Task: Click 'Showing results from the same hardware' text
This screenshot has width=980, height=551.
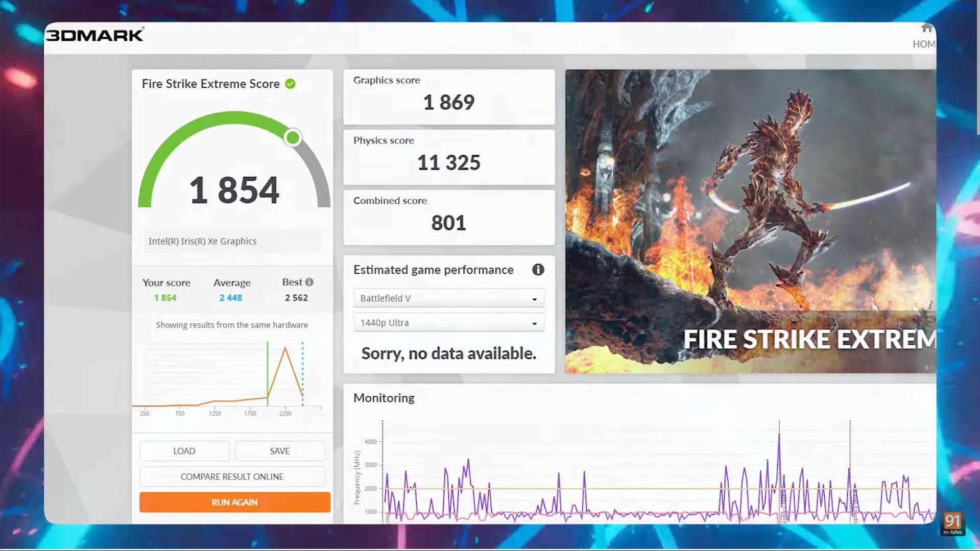Action: (232, 325)
